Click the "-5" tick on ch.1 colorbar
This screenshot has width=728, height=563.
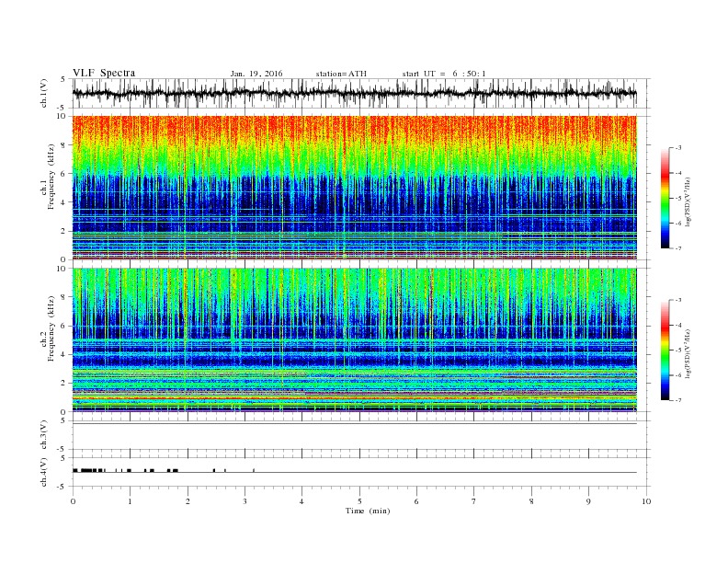tap(677, 198)
